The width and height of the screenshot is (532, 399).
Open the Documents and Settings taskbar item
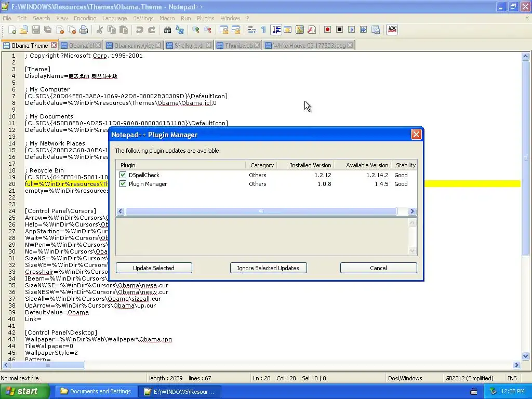tap(96, 392)
